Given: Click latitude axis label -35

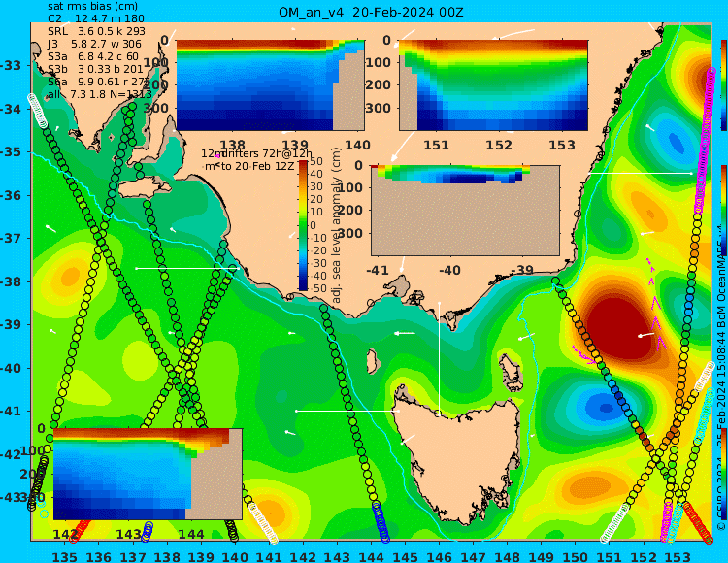Looking at the screenshot, I should pyautogui.click(x=10, y=151).
